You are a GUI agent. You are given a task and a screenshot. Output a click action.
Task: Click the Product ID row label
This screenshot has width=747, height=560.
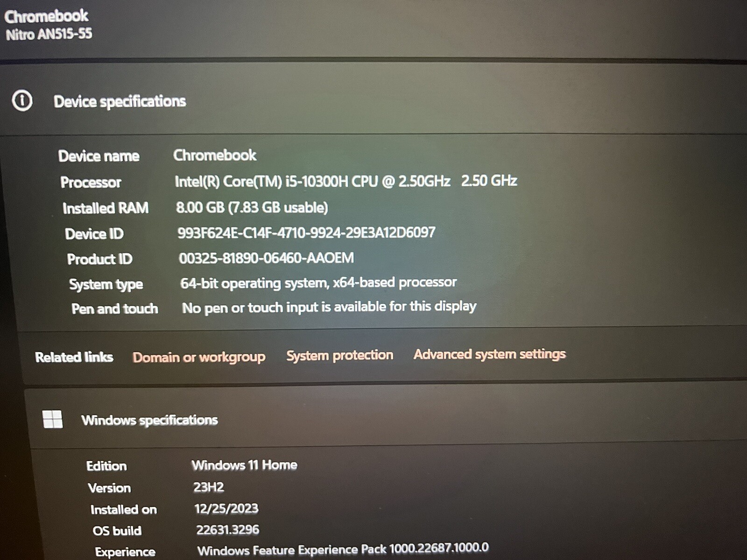[x=99, y=259]
